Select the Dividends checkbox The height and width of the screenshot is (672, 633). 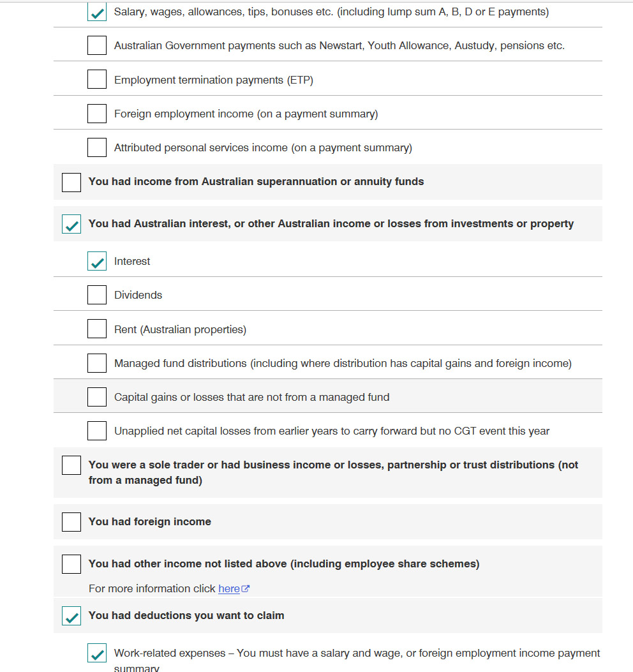pyautogui.click(x=97, y=295)
